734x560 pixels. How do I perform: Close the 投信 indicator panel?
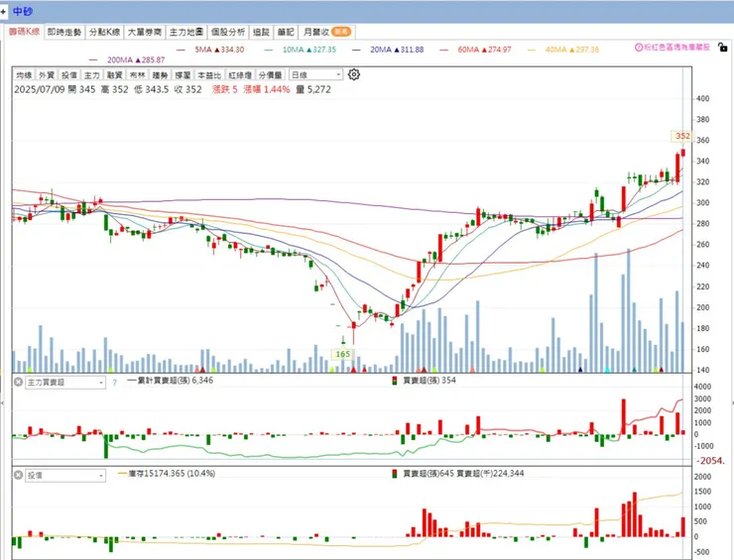click(18, 475)
